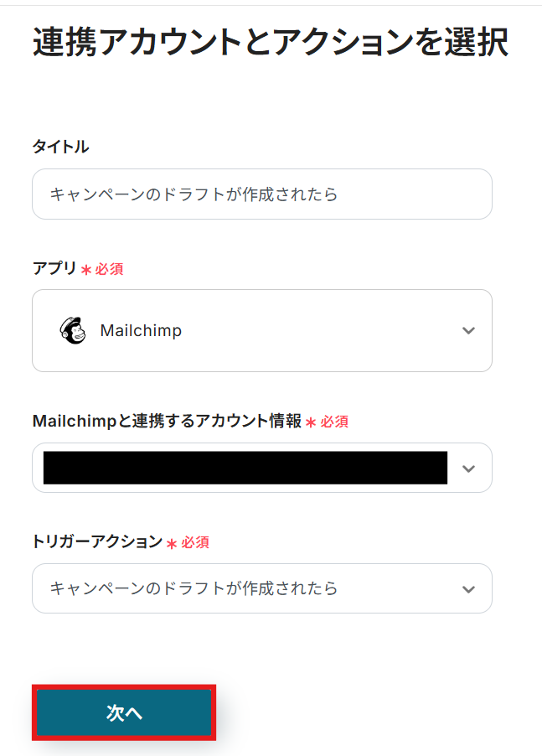Expand the アプリ dropdown chevron arrow

[468, 330]
